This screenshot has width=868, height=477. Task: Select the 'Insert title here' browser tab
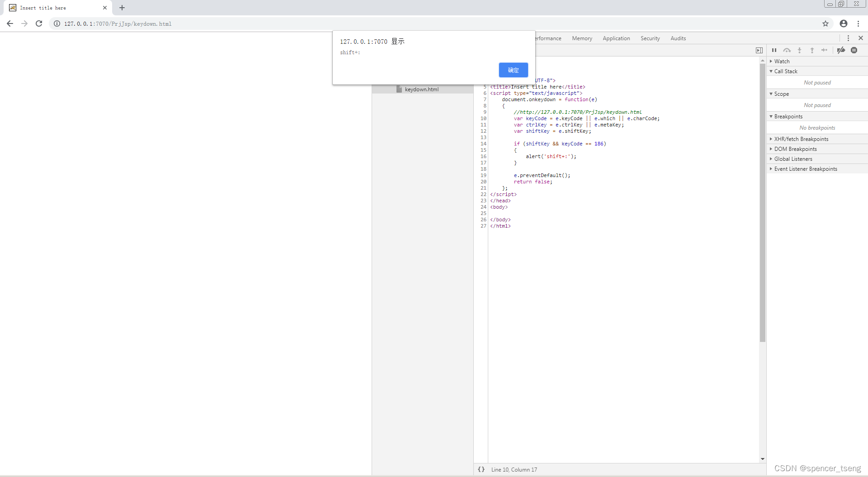point(58,8)
